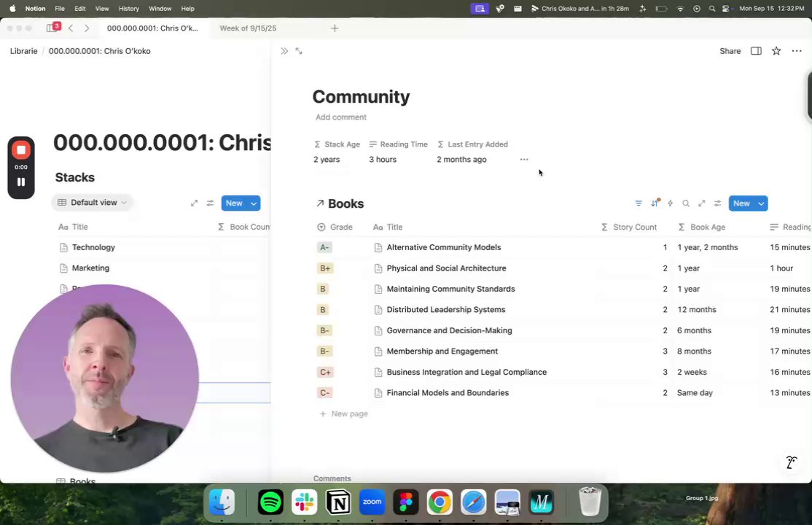Open Maintaining Community Standards page
This screenshot has height=525, width=812.
tap(450, 289)
